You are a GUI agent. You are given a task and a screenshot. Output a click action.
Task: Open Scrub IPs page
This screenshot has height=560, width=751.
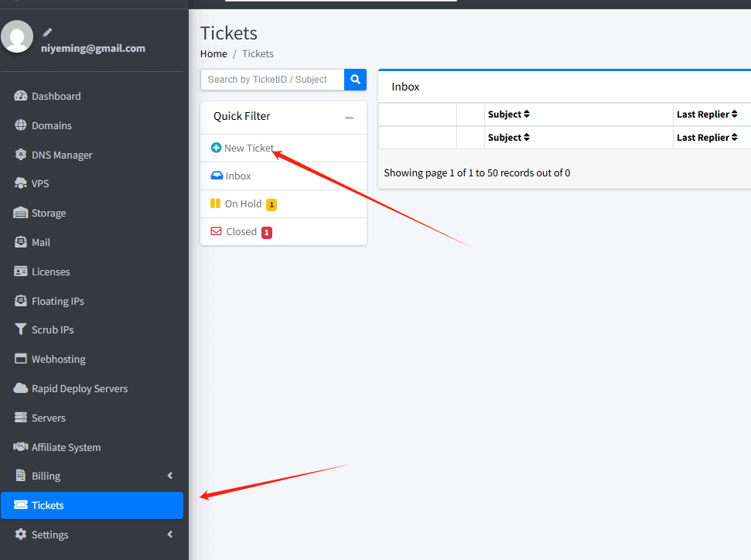pyautogui.click(x=92, y=330)
